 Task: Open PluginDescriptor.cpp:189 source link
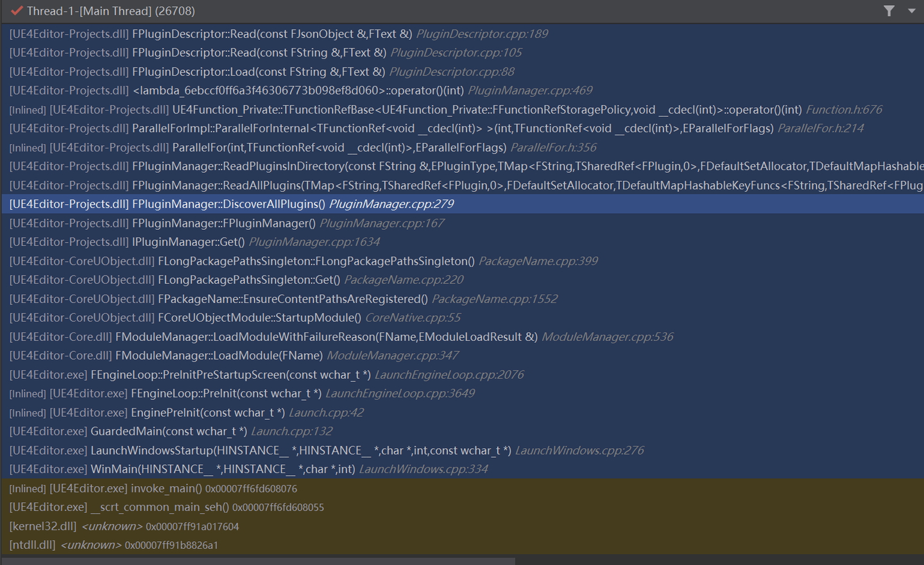[481, 33]
